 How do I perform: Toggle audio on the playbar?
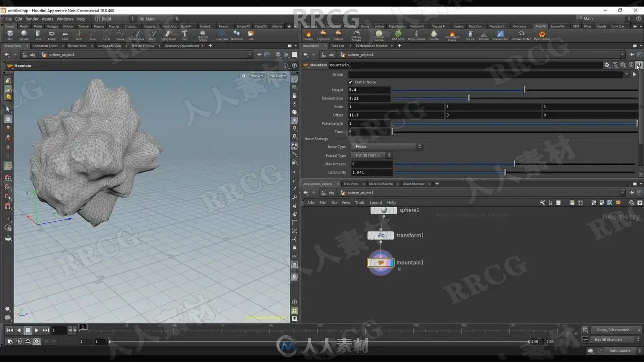tap(19, 341)
